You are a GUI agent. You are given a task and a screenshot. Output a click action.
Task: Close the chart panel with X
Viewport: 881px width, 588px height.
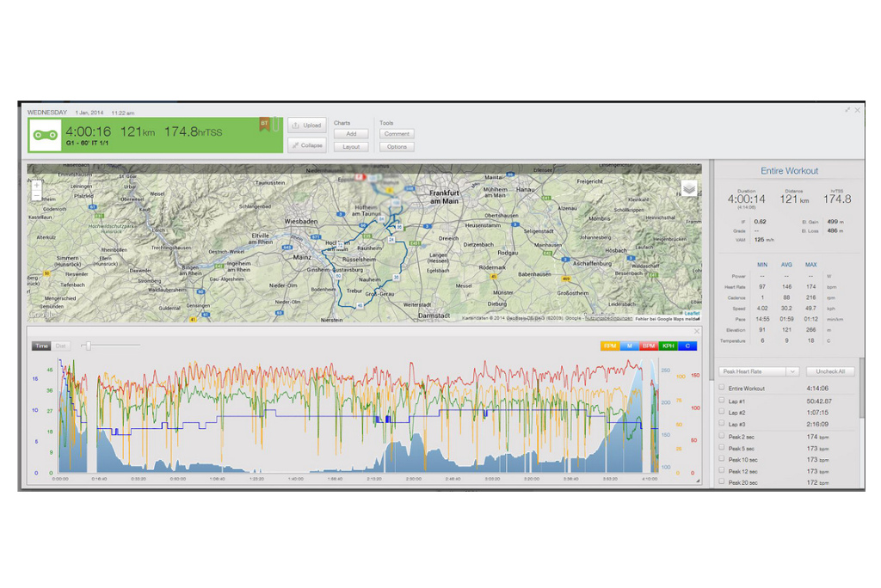(697, 331)
